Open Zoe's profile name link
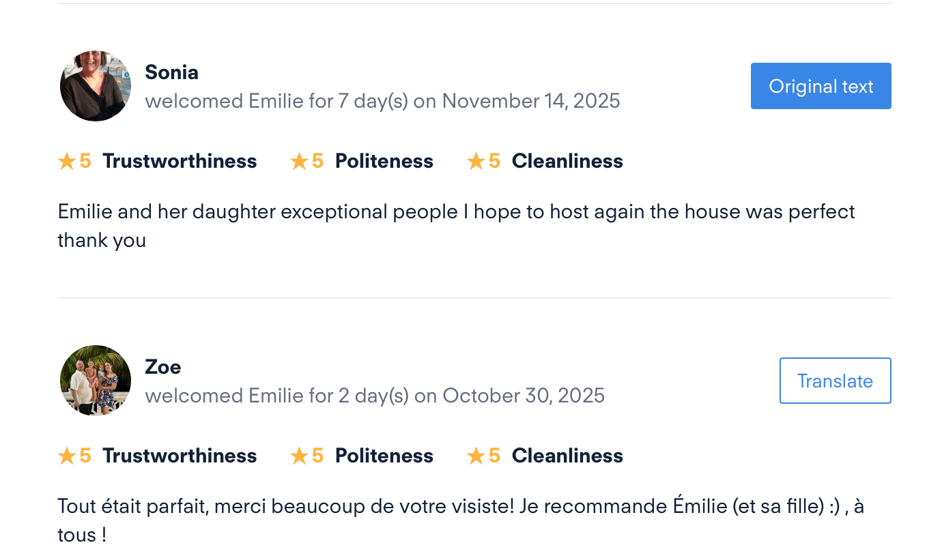 [x=163, y=367]
